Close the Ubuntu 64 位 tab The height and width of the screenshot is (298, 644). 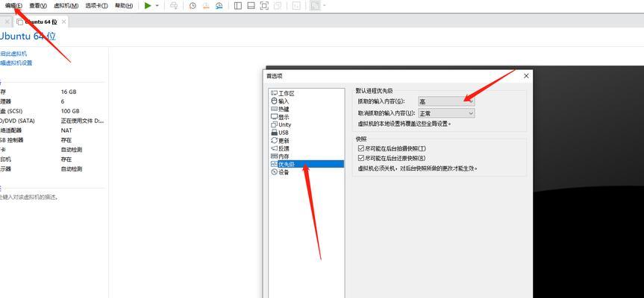click(x=63, y=22)
